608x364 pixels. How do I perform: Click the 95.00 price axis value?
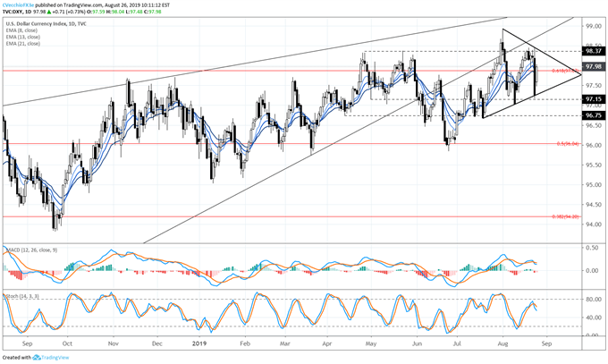tap(594, 185)
